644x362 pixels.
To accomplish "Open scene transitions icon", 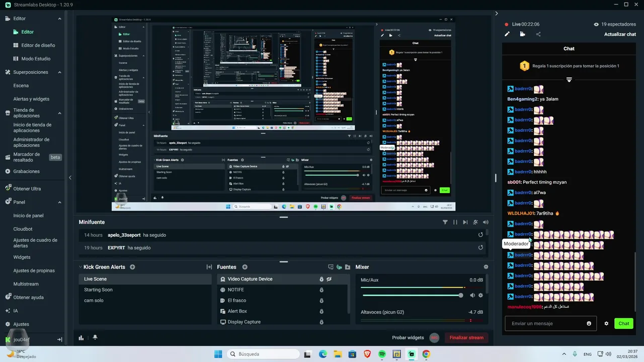I will 209,267.
